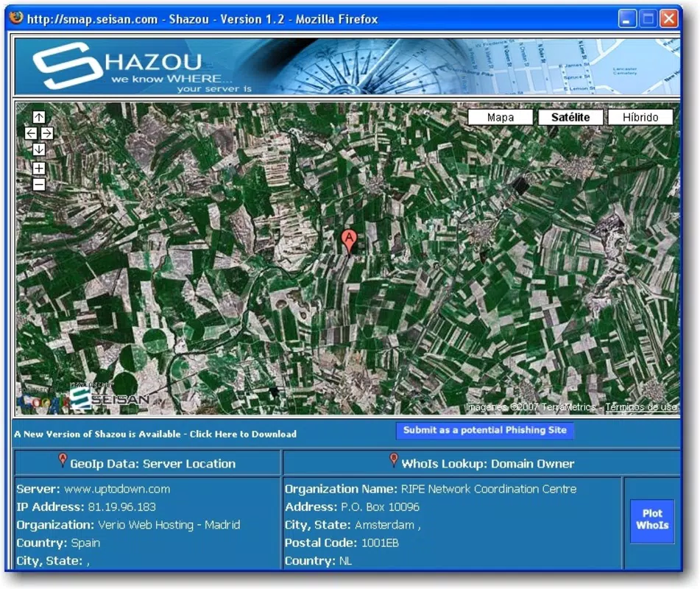This screenshot has width=700, height=589.
Task: Click the address P.O. Box 10096
Action: pyautogui.click(x=380, y=507)
